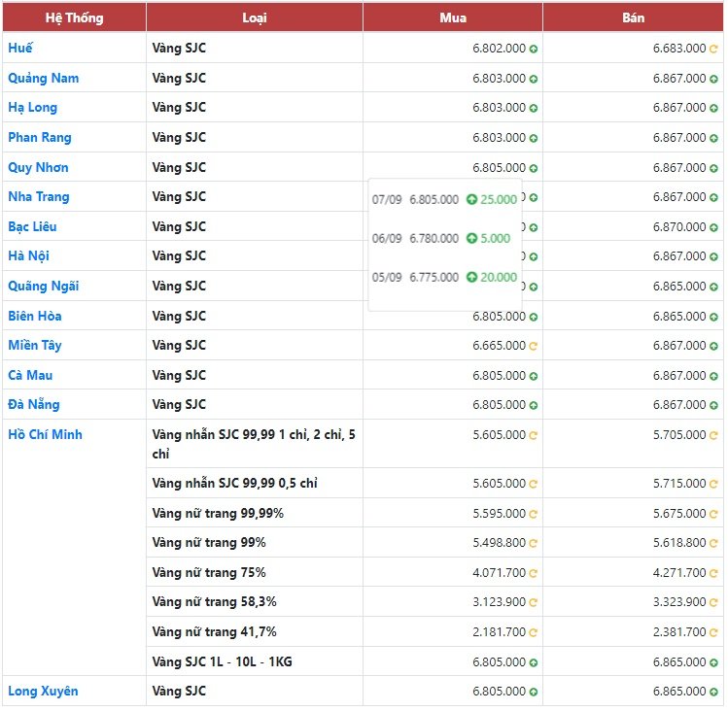Click green up icon in Quy Nhơn Mua cell
This screenshot has height=711, width=728.
(534, 168)
